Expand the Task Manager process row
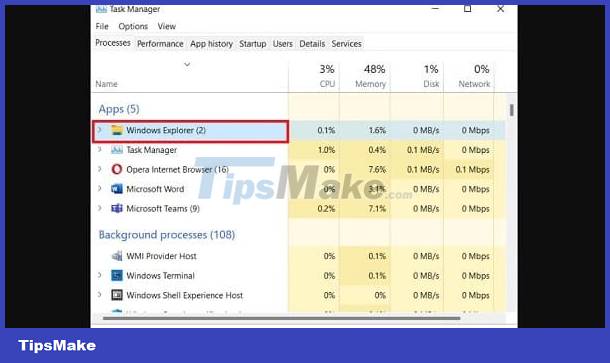This screenshot has width=610, height=363. (100, 149)
